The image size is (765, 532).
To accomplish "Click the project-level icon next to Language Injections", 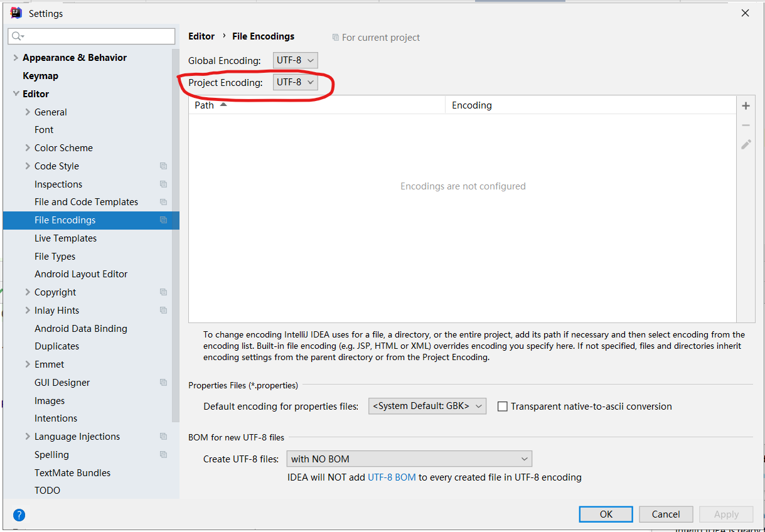I will click(x=163, y=437).
